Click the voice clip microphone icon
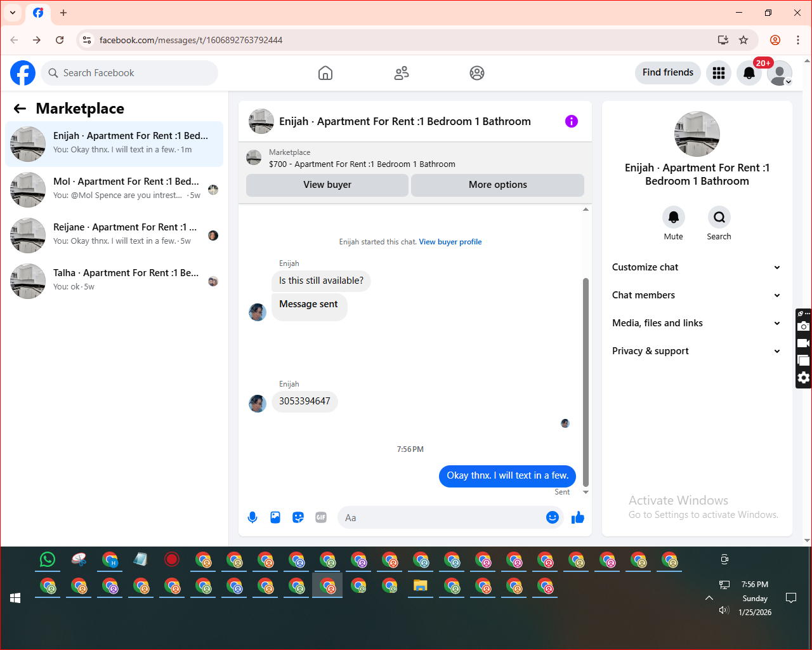The height and width of the screenshot is (650, 812). click(252, 517)
